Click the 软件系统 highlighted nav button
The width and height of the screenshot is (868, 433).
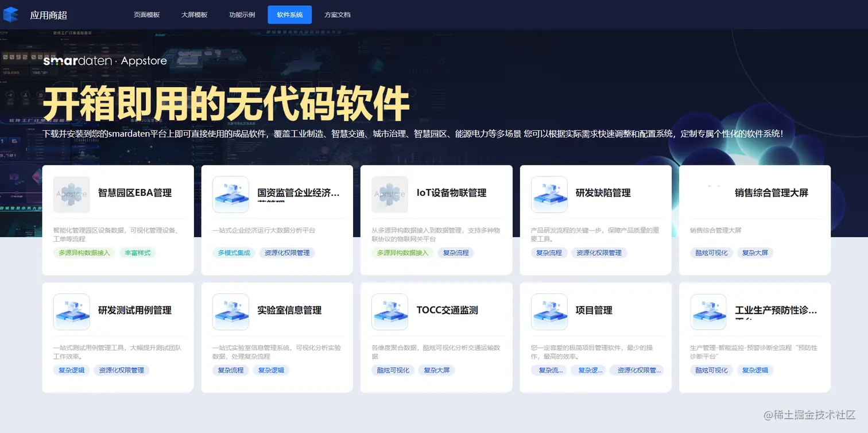[289, 14]
